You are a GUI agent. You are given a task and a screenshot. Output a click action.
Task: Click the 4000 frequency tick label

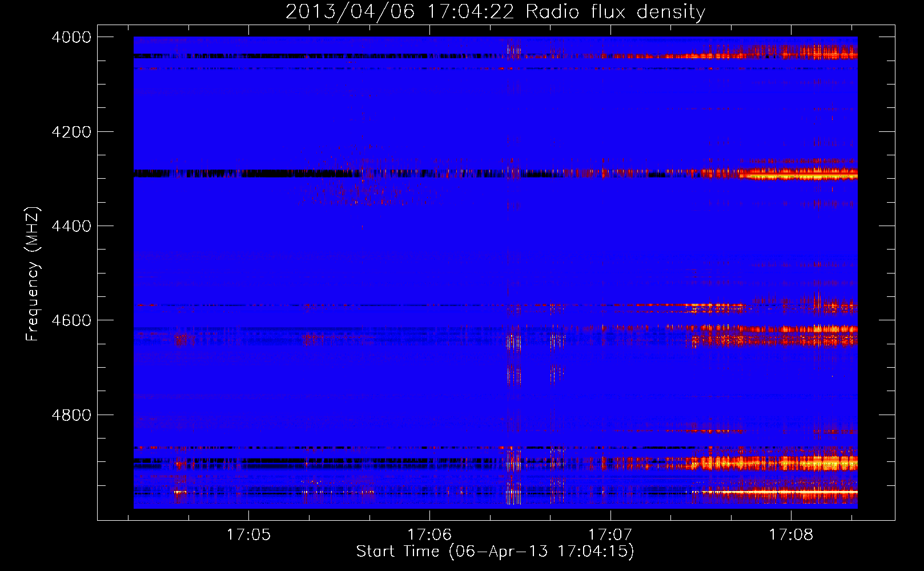(71, 37)
